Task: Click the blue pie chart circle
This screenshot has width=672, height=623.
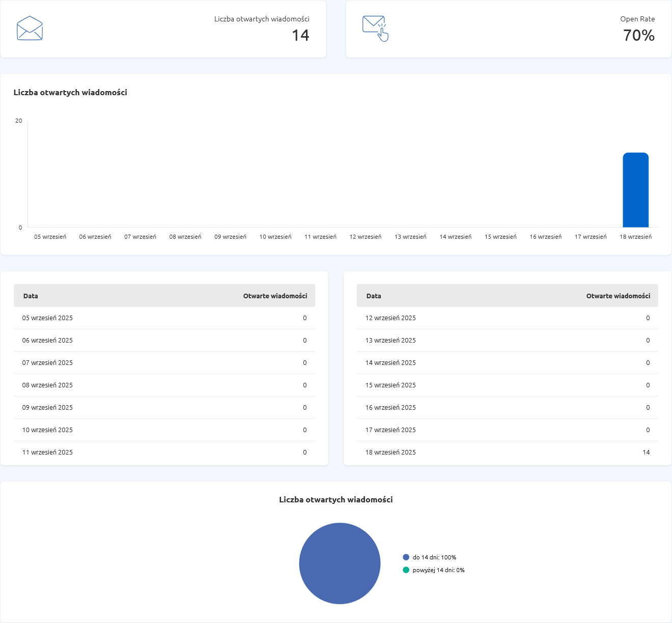Action: [340, 563]
